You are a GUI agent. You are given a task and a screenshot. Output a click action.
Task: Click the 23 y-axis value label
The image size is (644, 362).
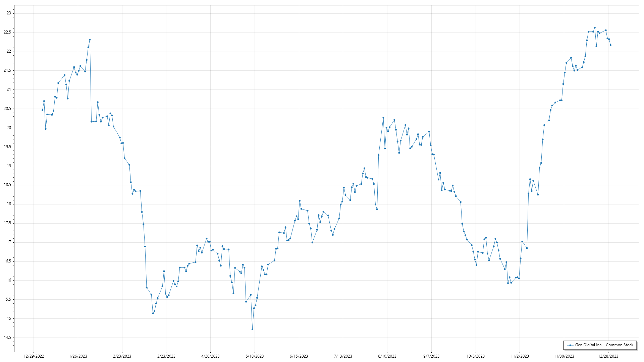tap(9, 13)
